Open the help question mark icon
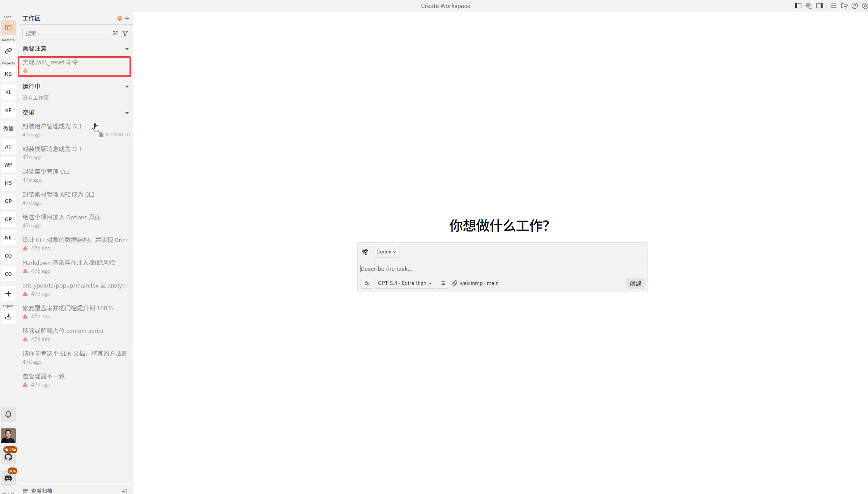868x494 pixels. pos(855,6)
